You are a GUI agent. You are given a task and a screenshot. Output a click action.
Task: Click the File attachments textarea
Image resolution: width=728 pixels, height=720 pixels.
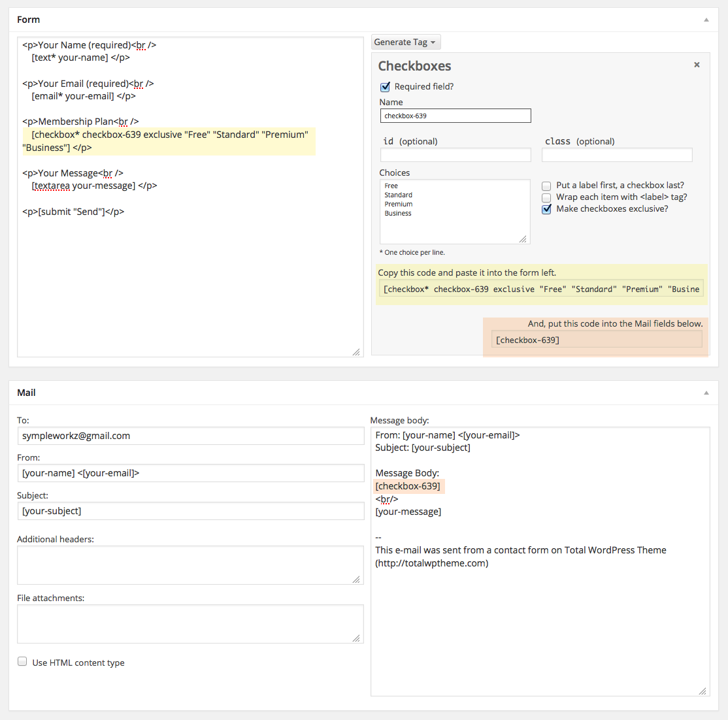(x=190, y=624)
